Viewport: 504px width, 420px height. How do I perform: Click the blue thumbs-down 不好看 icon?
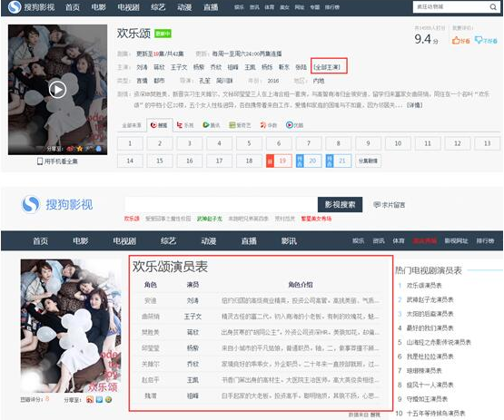[479, 41]
